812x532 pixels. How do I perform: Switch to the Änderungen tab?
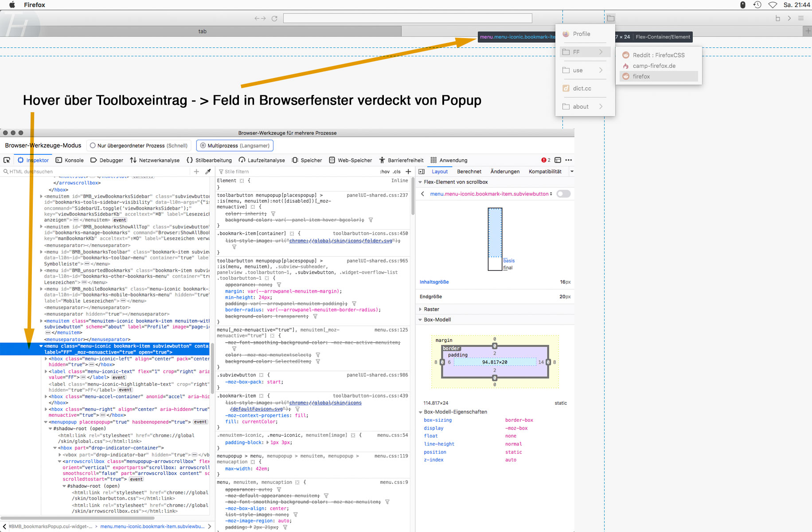click(x=505, y=172)
